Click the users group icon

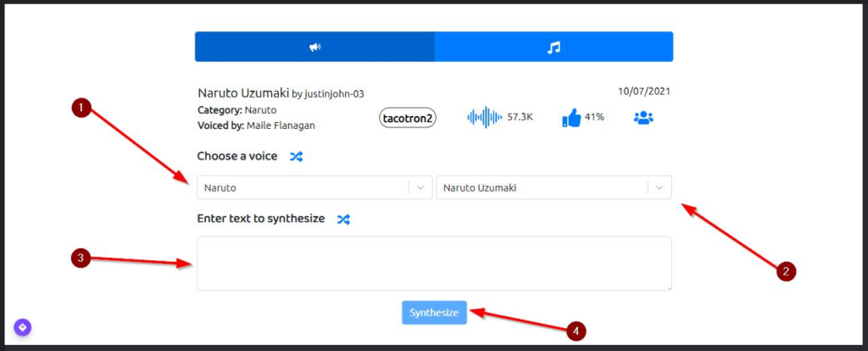tap(643, 118)
